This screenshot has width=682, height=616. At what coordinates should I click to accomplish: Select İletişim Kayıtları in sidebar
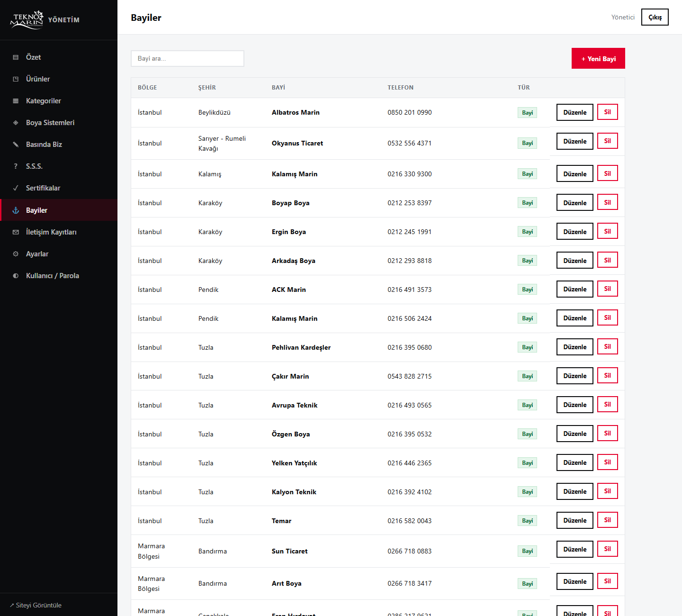[x=59, y=232]
